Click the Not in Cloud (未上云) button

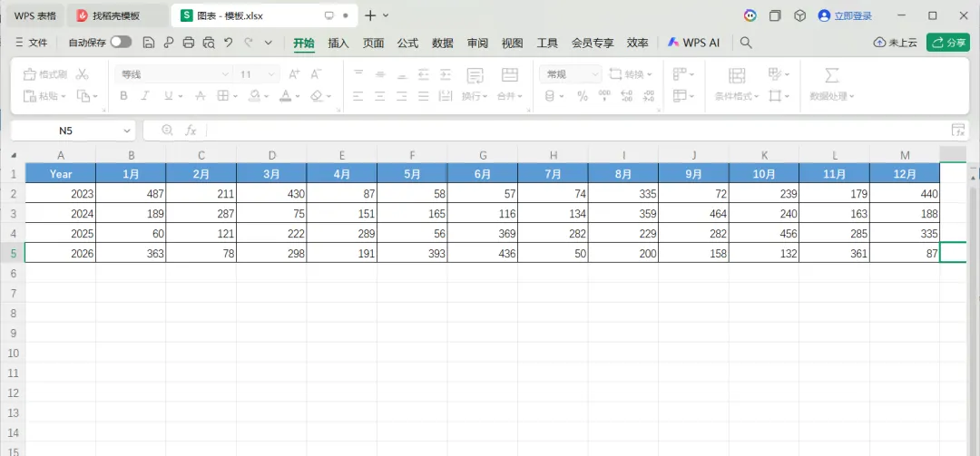[x=895, y=43]
